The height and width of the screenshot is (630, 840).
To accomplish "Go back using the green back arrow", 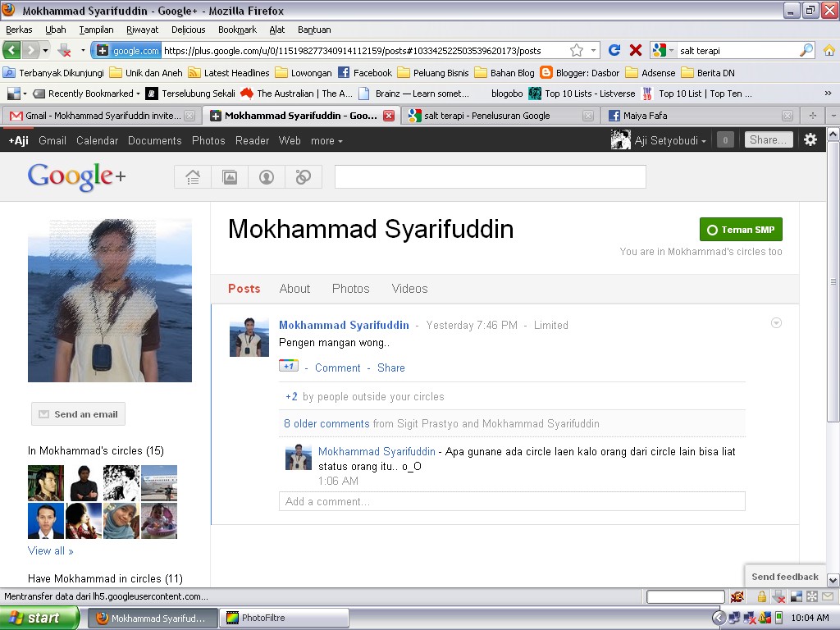I will [11, 50].
